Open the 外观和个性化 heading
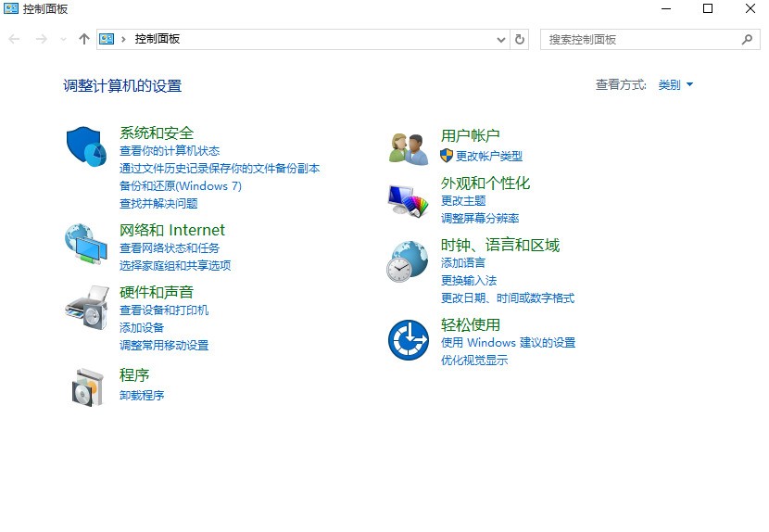The image size is (769, 532). [485, 184]
